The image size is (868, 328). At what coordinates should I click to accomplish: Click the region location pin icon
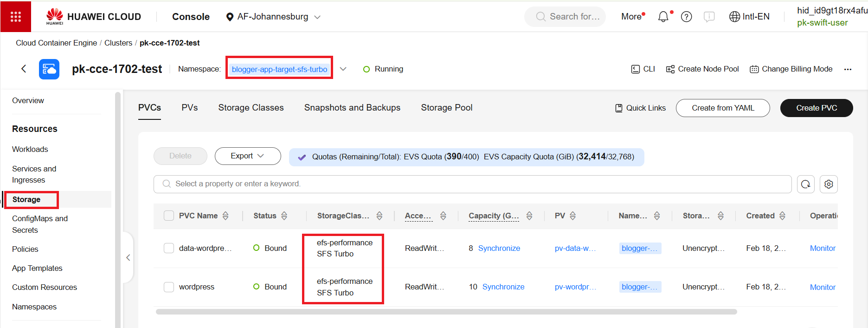(230, 17)
